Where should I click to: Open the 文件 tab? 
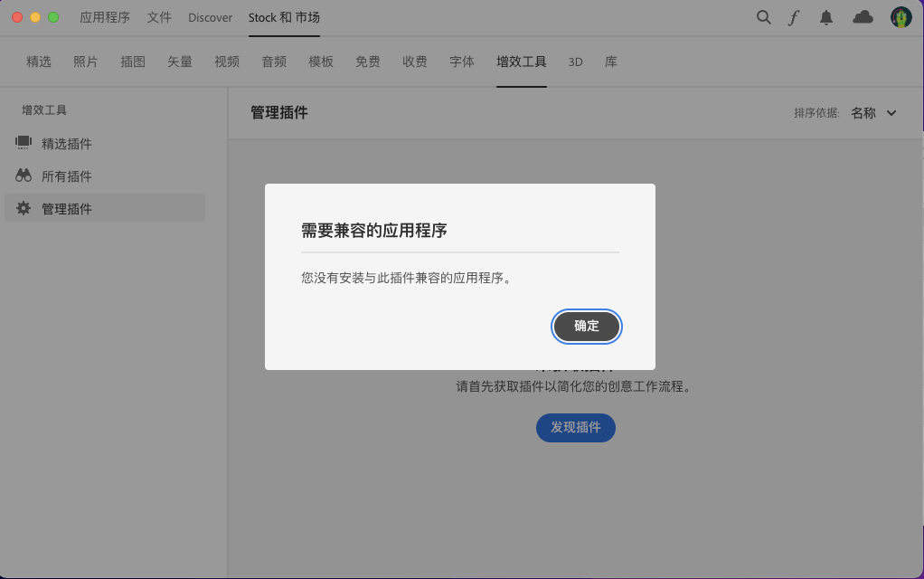click(x=159, y=18)
